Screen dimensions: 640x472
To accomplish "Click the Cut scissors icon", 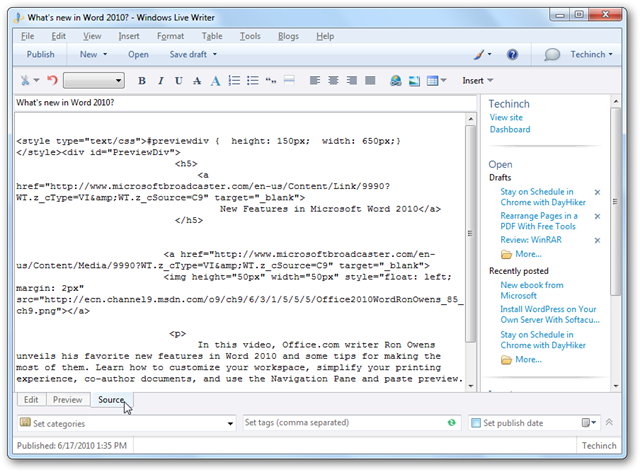I will [x=25, y=80].
